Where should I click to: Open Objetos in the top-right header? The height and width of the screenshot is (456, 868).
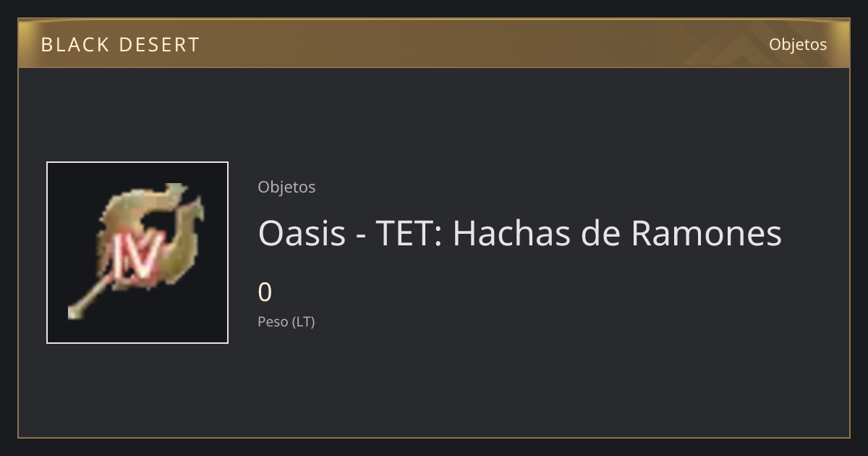point(798,44)
